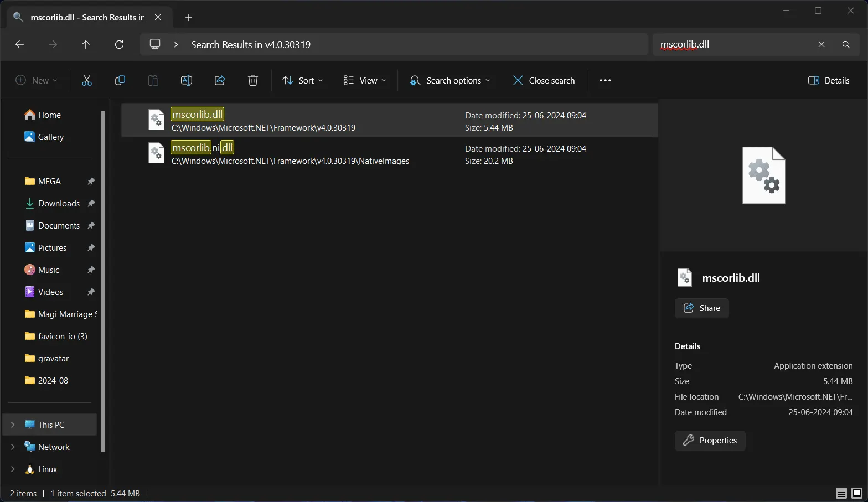The image size is (868, 502).
Task: Close the search
Action: pos(544,80)
